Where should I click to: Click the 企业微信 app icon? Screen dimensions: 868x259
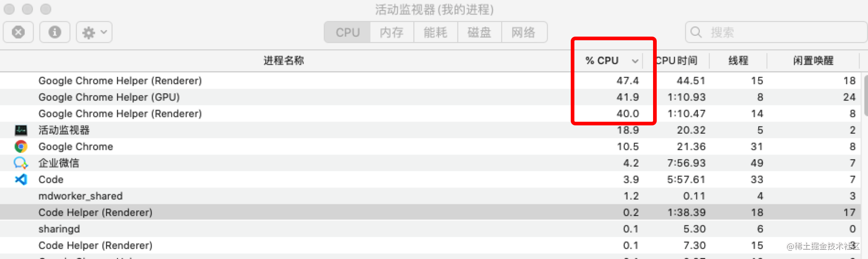21,163
